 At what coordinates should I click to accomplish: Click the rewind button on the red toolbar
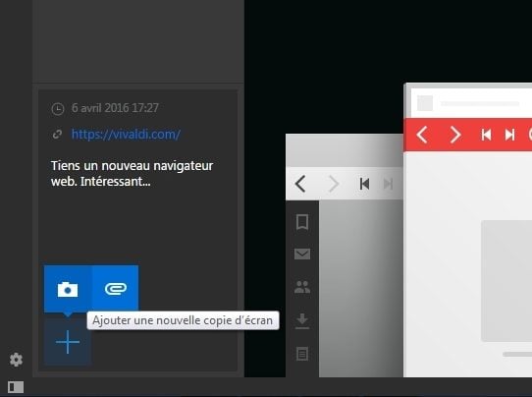click(x=486, y=135)
